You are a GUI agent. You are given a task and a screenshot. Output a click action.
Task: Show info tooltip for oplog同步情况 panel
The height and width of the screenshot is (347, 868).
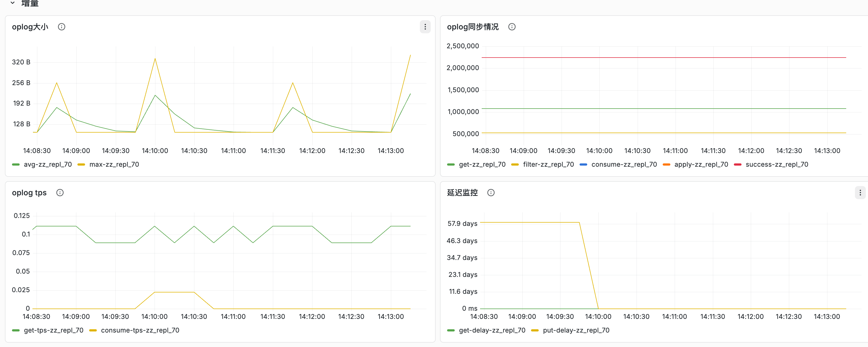[x=511, y=27]
